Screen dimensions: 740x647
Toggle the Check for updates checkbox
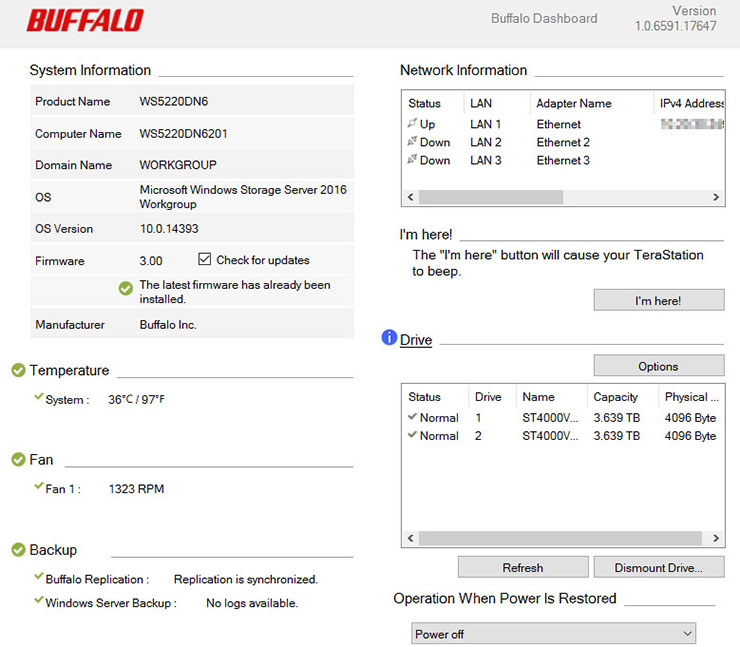coord(205,260)
